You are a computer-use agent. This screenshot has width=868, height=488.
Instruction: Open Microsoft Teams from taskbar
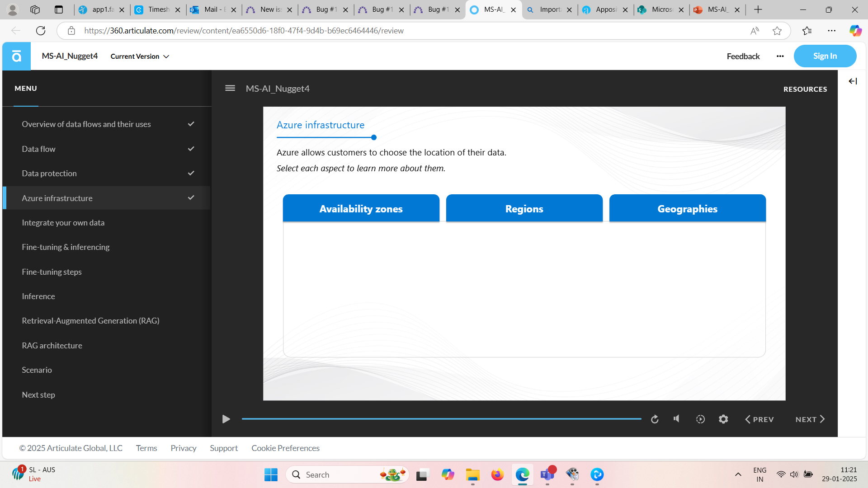click(547, 474)
